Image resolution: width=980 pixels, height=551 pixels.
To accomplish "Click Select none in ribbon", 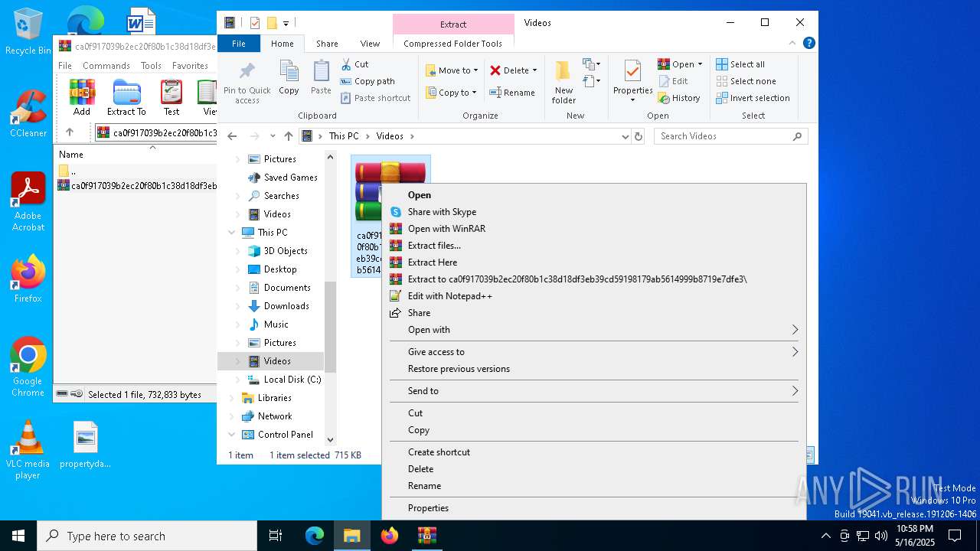I will coord(746,81).
